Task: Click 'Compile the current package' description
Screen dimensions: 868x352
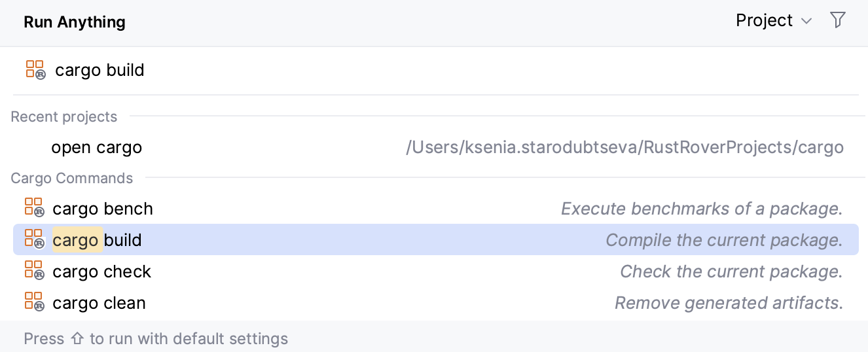Action: tap(723, 240)
